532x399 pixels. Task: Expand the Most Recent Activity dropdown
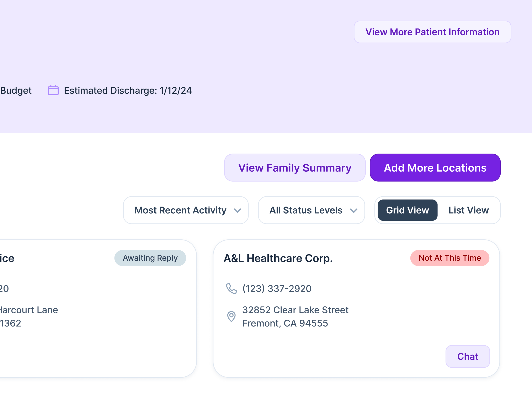(186, 210)
